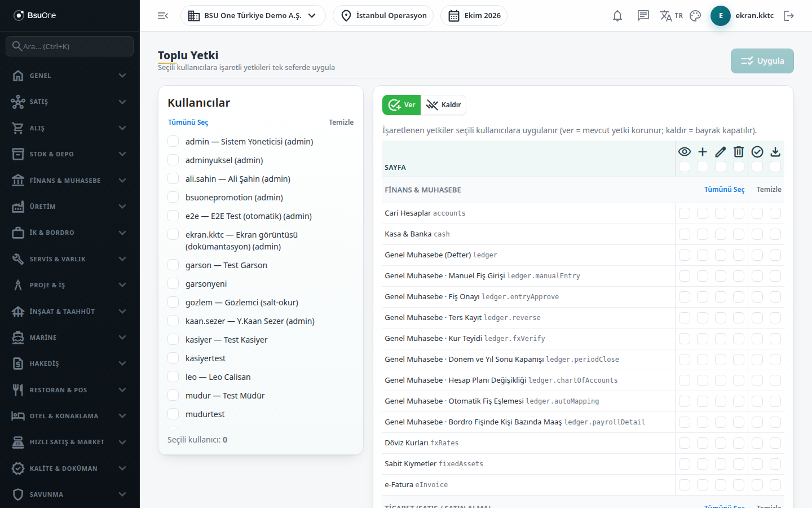Open GENEL home section in sidebar
812x508 pixels.
(70, 76)
